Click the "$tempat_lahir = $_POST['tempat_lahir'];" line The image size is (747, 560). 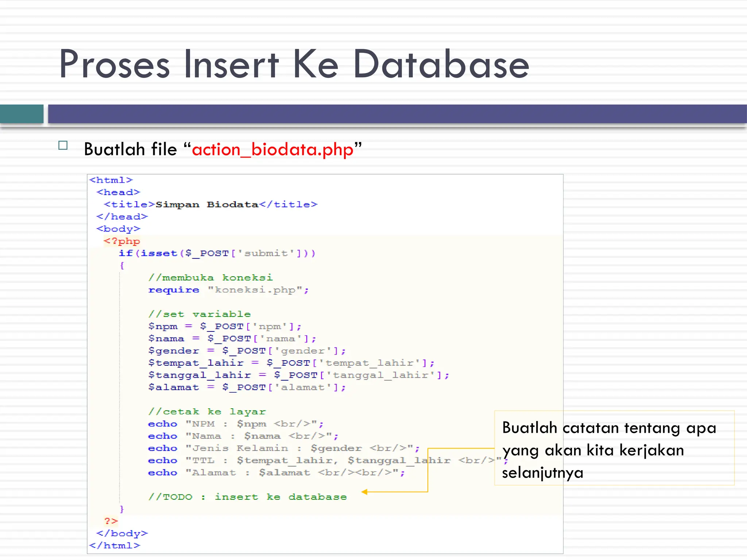[291, 363]
